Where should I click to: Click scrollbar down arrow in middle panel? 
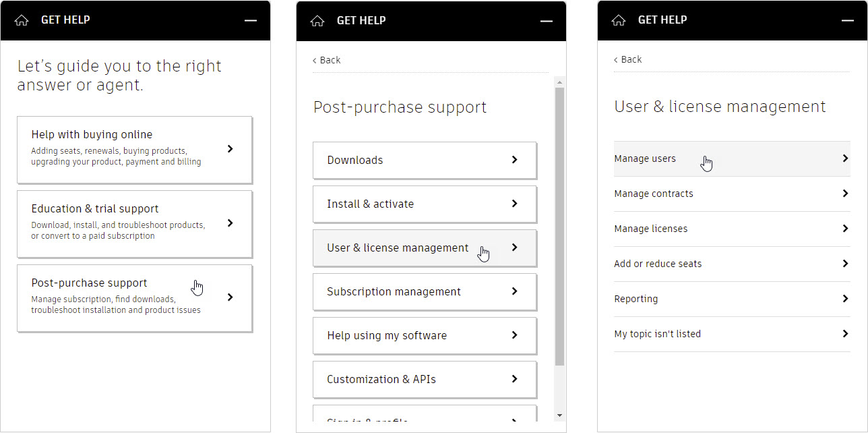pyautogui.click(x=559, y=415)
